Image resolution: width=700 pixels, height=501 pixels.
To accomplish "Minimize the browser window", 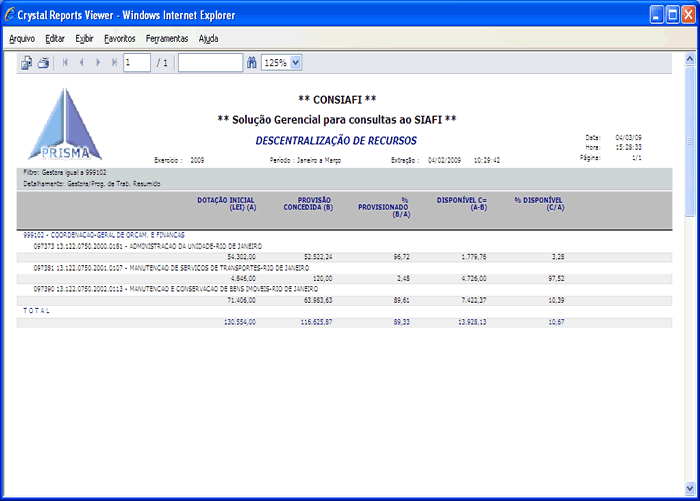I will point(656,15).
